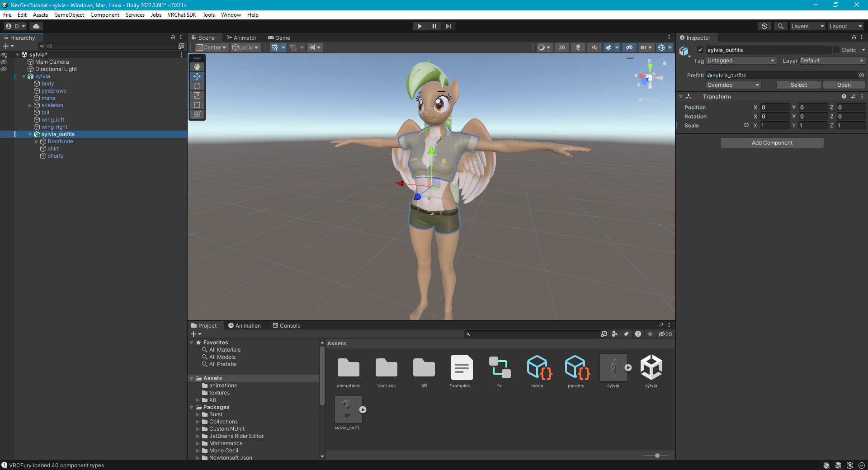Click the prefab Open button

pyautogui.click(x=844, y=85)
